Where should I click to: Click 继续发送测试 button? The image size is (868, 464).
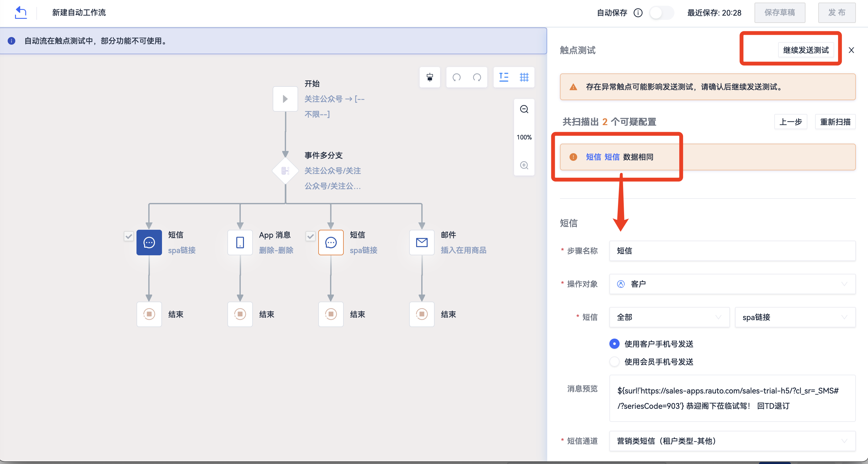click(806, 50)
